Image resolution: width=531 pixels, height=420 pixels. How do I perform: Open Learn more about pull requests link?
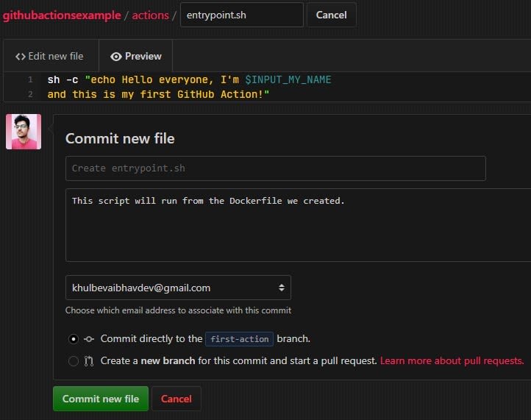coord(452,360)
